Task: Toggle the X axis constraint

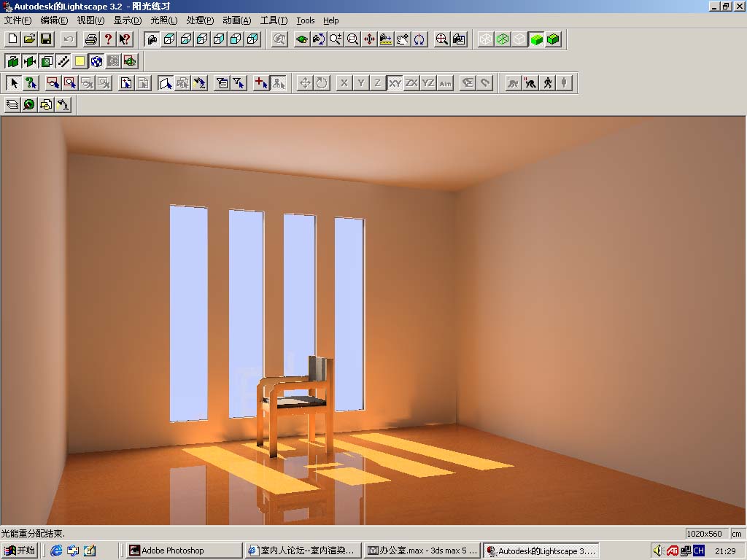Action: click(x=344, y=83)
